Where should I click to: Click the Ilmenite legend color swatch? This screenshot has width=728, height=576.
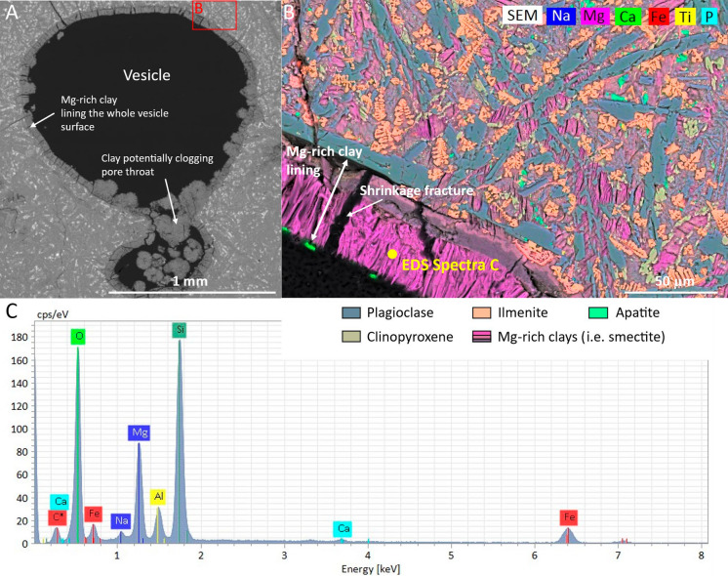(x=482, y=312)
